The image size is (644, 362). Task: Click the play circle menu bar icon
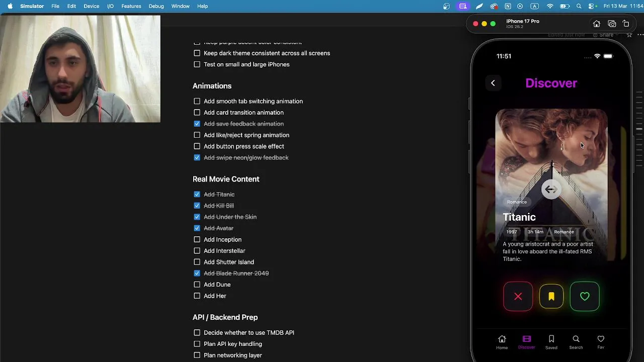520,6
